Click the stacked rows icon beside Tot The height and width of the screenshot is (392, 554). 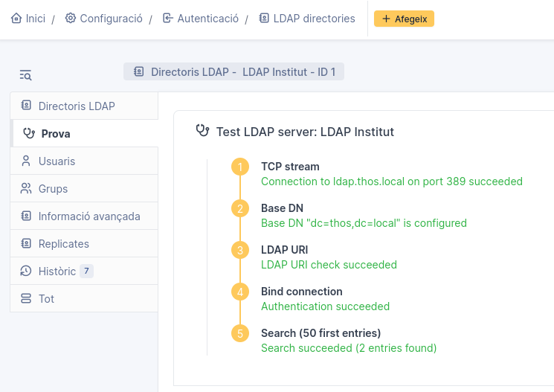[26, 298]
